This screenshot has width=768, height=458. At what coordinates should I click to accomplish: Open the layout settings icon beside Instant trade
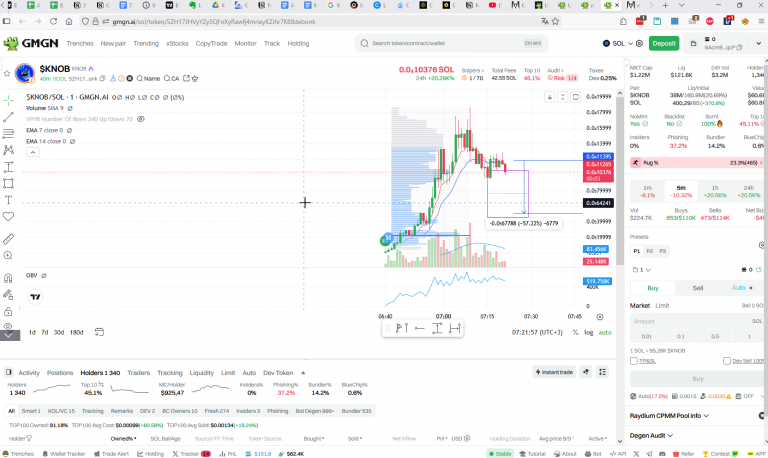pos(602,372)
